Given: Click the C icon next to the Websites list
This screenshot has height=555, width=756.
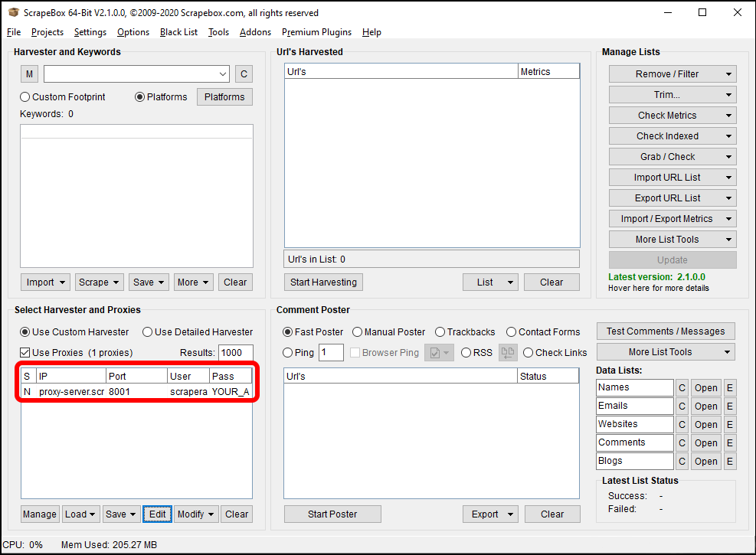Looking at the screenshot, I should tap(682, 424).
